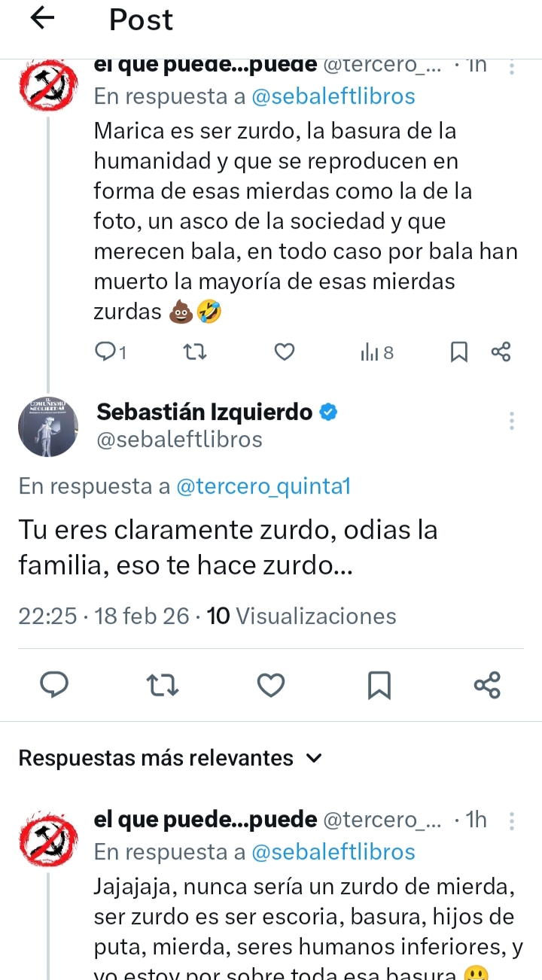Reply to the top tercero_quinta1 comment
The width and height of the screenshot is (542, 980).
click(110, 352)
